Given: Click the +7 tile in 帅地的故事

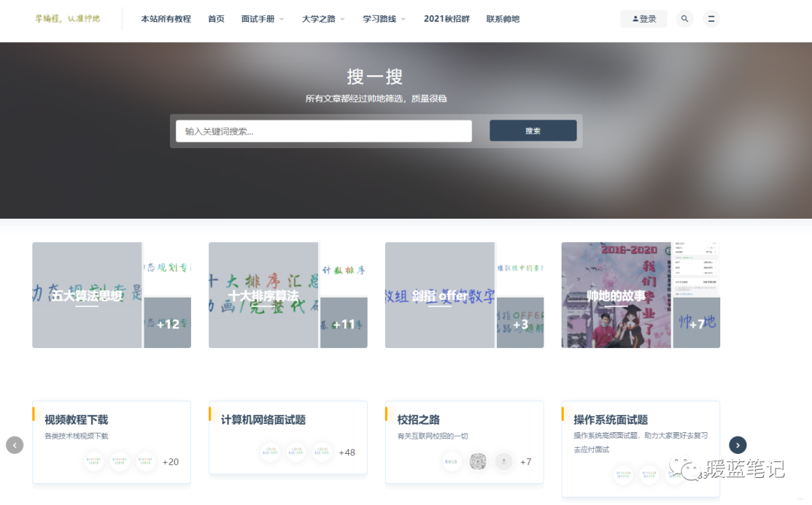Looking at the screenshot, I should click(696, 323).
